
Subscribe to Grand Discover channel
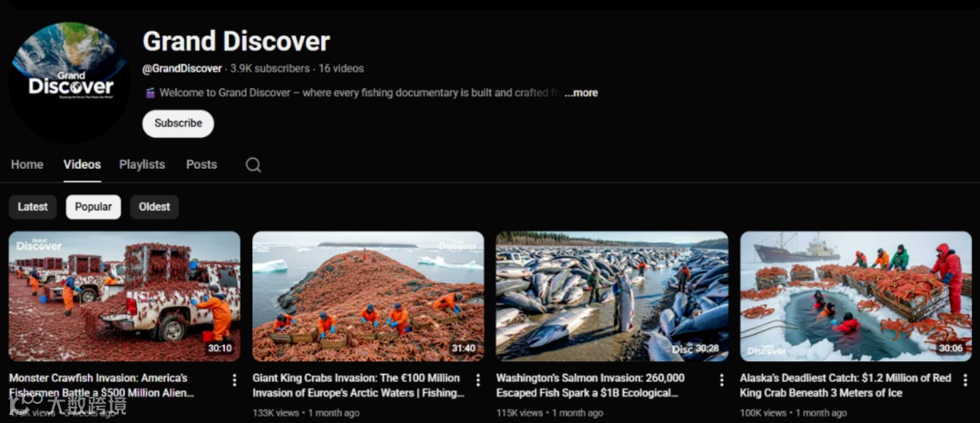[x=178, y=123]
